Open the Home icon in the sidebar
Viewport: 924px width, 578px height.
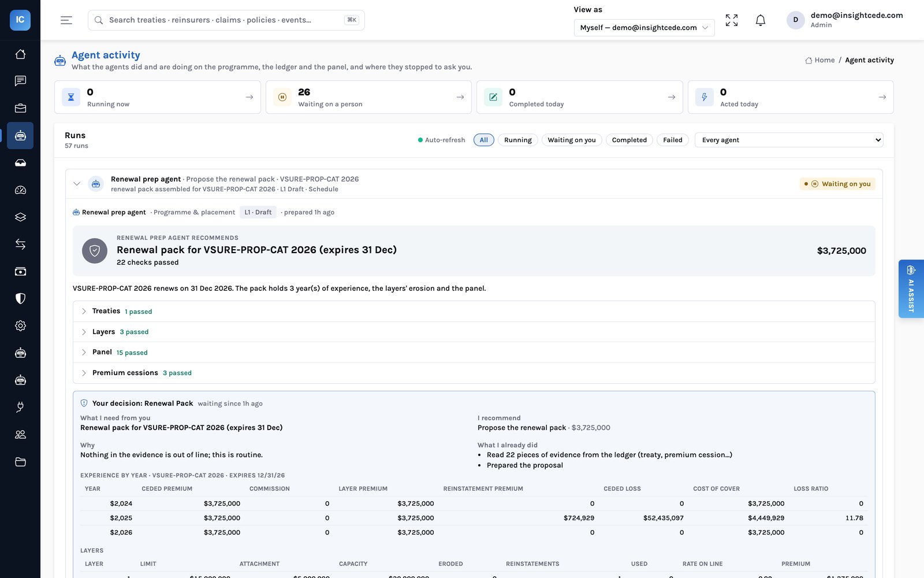20,54
